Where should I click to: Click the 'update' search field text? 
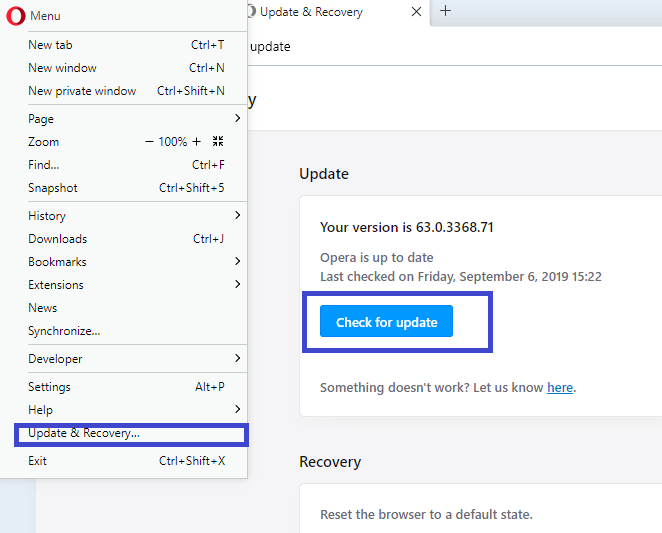(270, 46)
